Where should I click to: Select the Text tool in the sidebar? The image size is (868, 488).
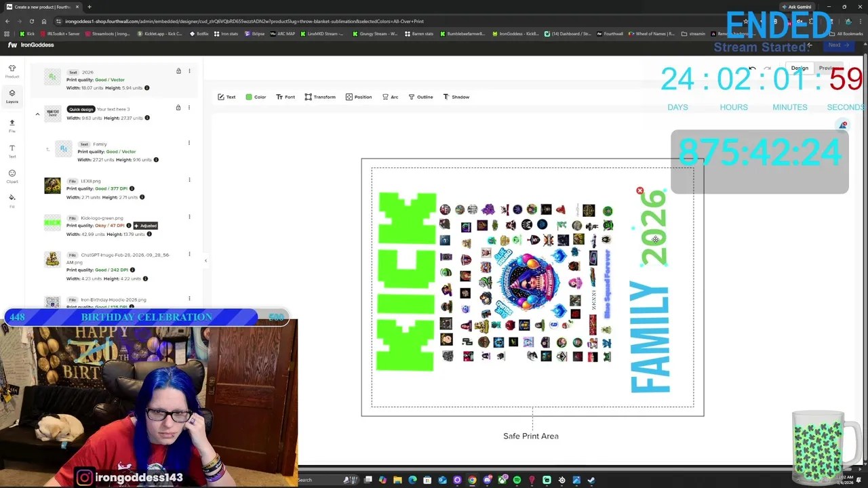(x=12, y=150)
